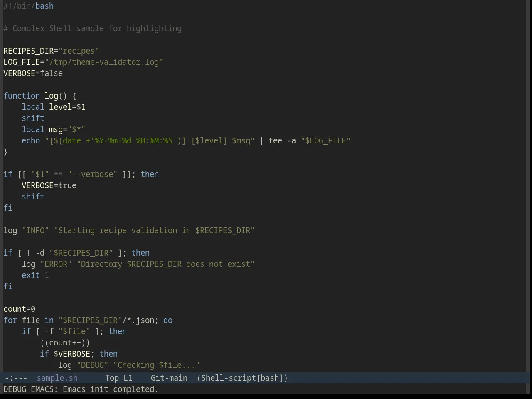The image size is (532, 399).
Task: Click Git-main version control indicator
Action: click(x=169, y=378)
